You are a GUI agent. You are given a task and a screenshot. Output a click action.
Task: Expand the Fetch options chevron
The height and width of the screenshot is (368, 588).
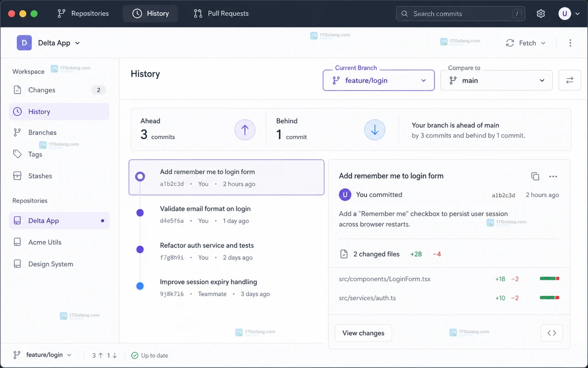[x=543, y=43]
